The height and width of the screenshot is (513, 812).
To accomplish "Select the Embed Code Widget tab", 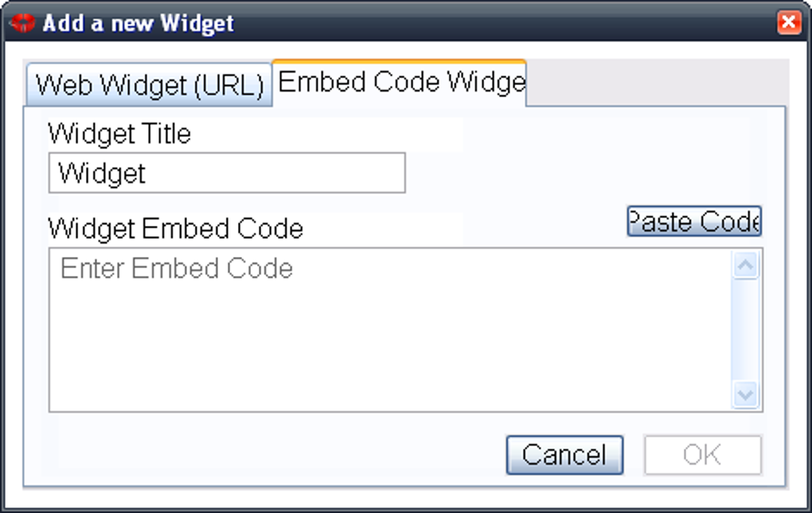I will [x=400, y=82].
